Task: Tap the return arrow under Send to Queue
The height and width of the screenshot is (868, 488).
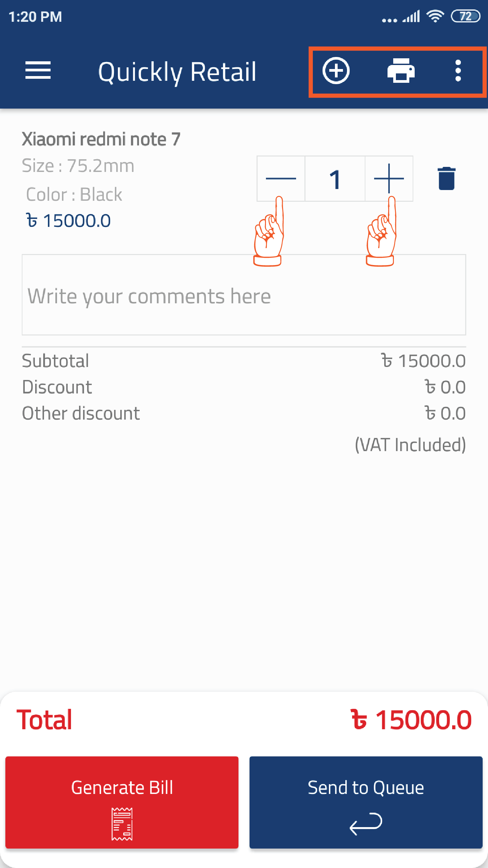Action: [x=366, y=824]
